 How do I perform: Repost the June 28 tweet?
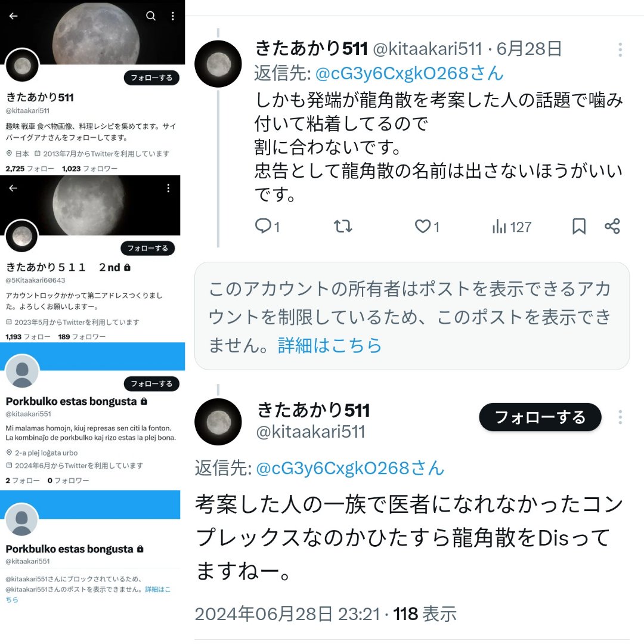(342, 226)
